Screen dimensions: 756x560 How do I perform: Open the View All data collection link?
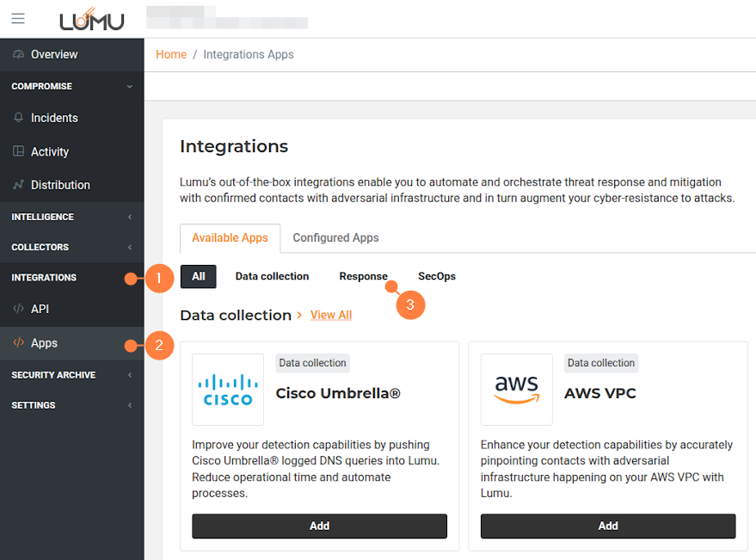[x=331, y=315]
